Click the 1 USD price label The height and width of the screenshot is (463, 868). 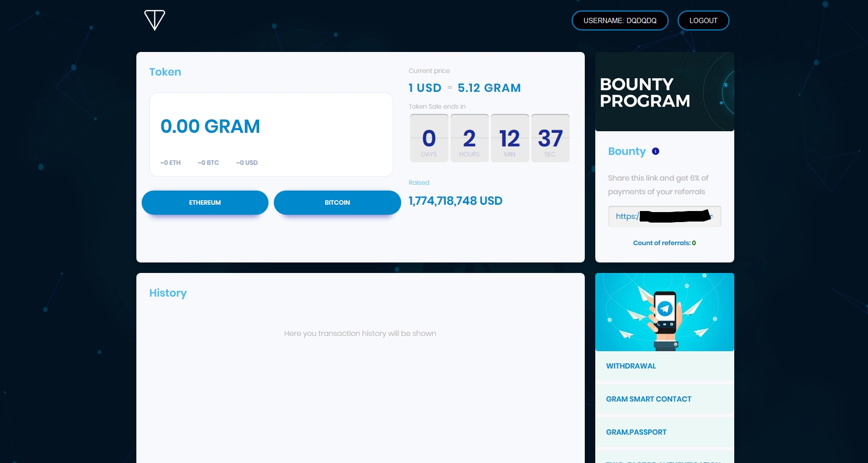425,88
